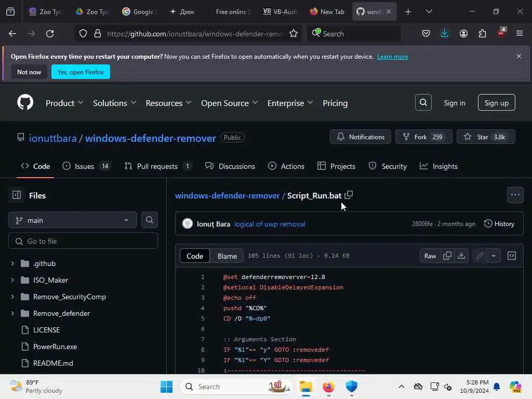
Task: Expand the Open Source menu dropdown
Action: (x=229, y=103)
